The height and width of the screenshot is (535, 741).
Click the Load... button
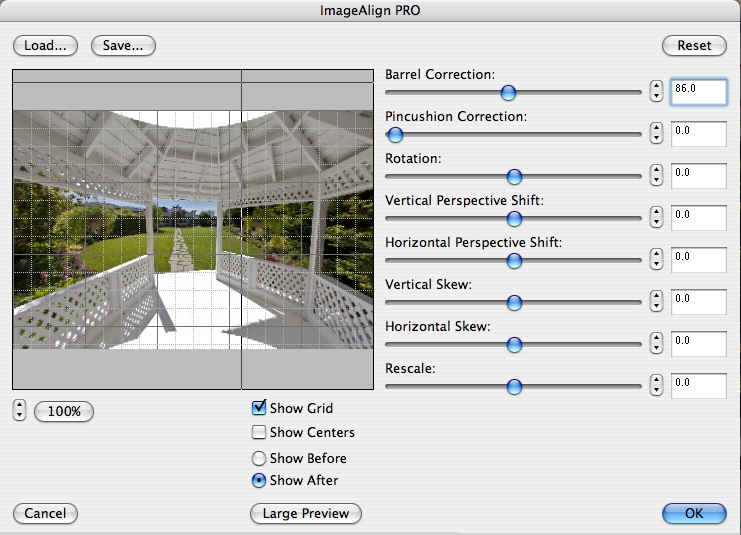[45, 46]
